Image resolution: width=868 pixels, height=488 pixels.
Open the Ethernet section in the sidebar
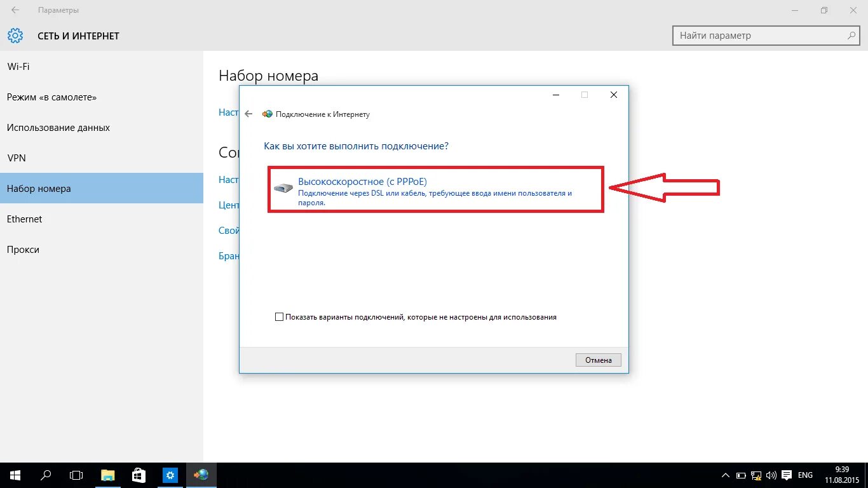pos(24,219)
